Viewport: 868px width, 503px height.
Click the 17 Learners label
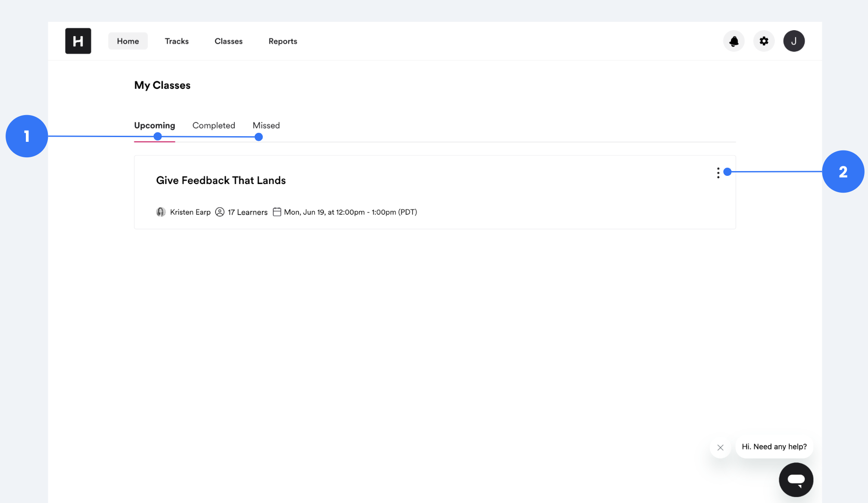(x=247, y=212)
